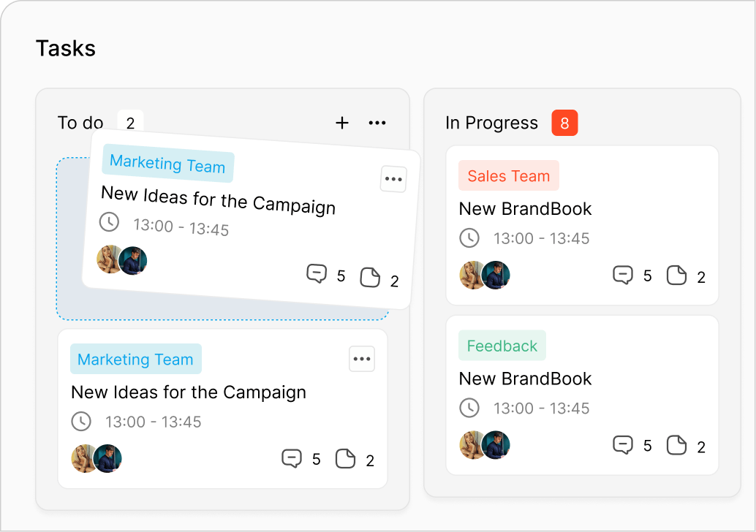Screen dimensions: 756x532
Task: Click the comments icon on the Sales Team card
Action: (622, 275)
